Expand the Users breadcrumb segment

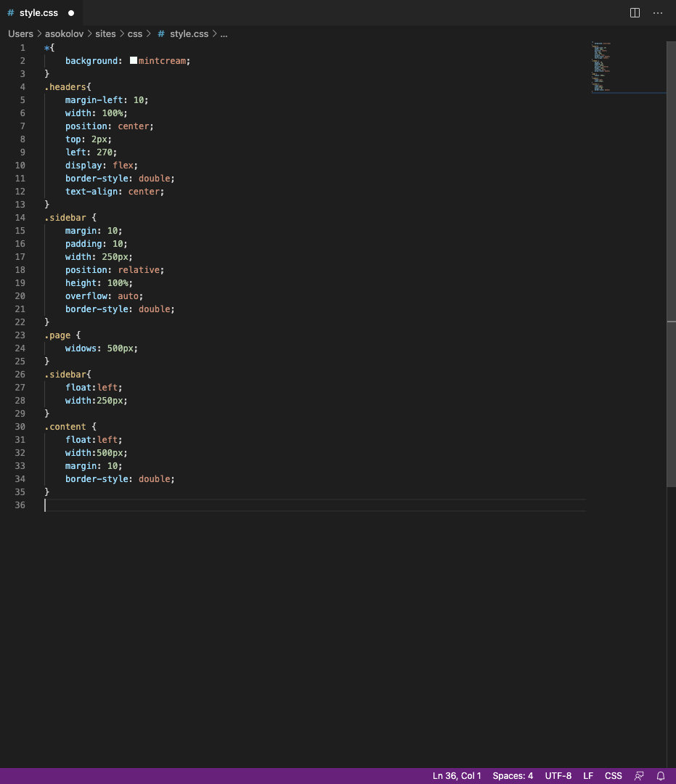(21, 33)
